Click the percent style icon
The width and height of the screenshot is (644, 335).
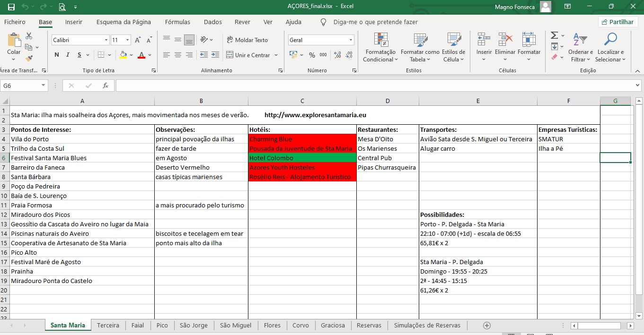tap(312, 55)
